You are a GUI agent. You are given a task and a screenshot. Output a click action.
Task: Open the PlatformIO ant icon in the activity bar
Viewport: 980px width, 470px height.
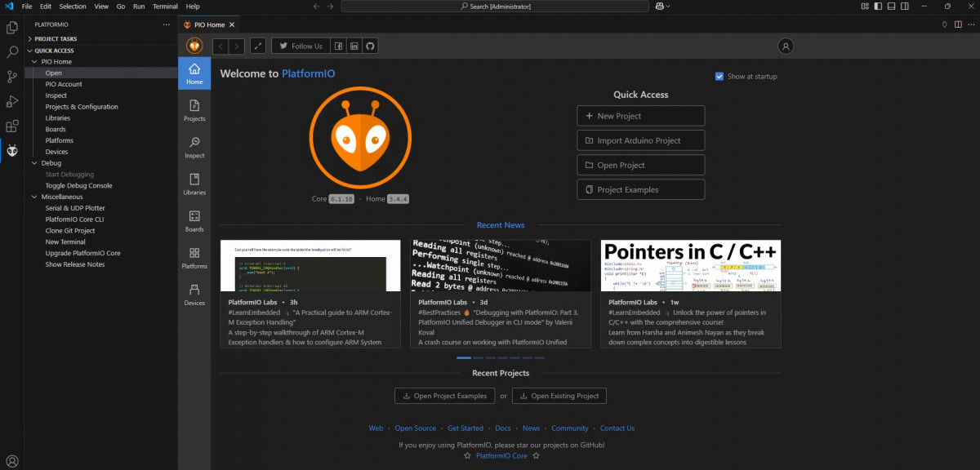tap(11, 150)
